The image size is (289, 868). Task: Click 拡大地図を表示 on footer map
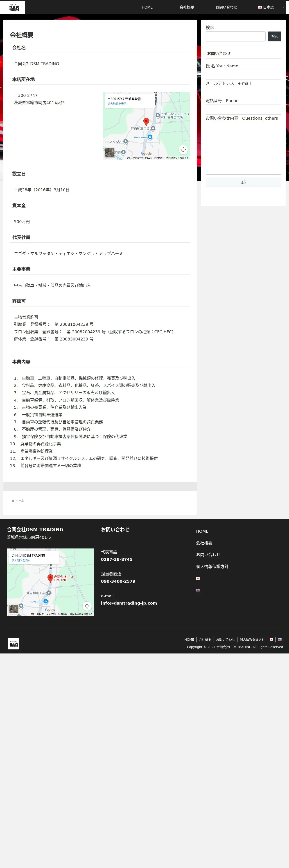pyautogui.click(x=21, y=560)
